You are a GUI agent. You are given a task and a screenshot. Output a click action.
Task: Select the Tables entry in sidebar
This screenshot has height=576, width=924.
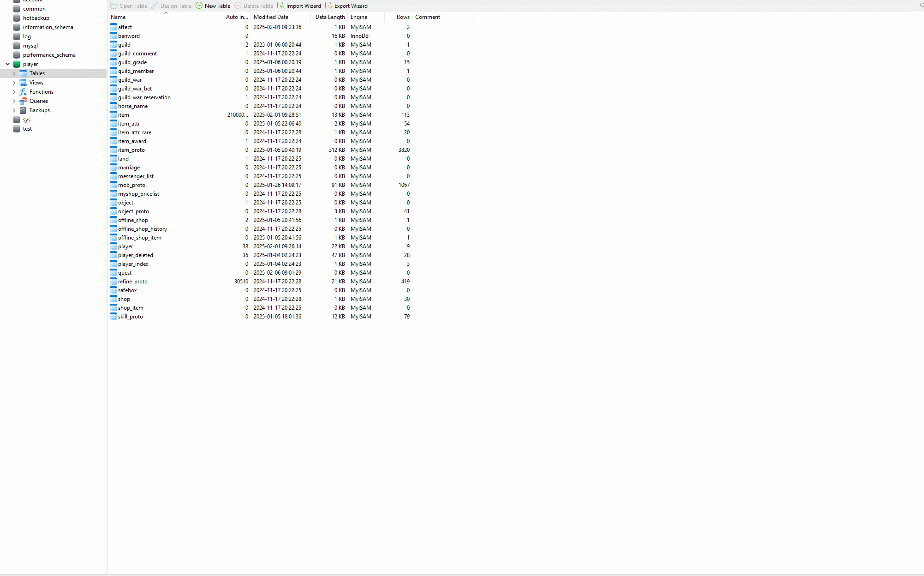click(36, 73)
